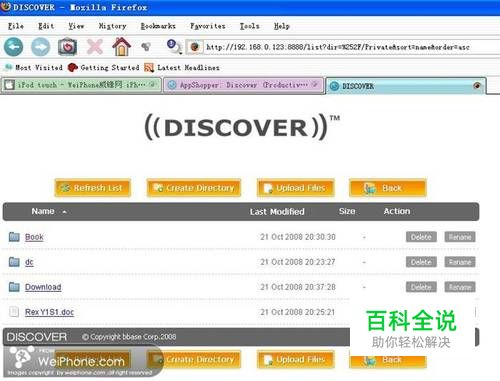This screenshot has width=500, height=381.
Task: Rename the Download folder
Action: pos(460,287)
